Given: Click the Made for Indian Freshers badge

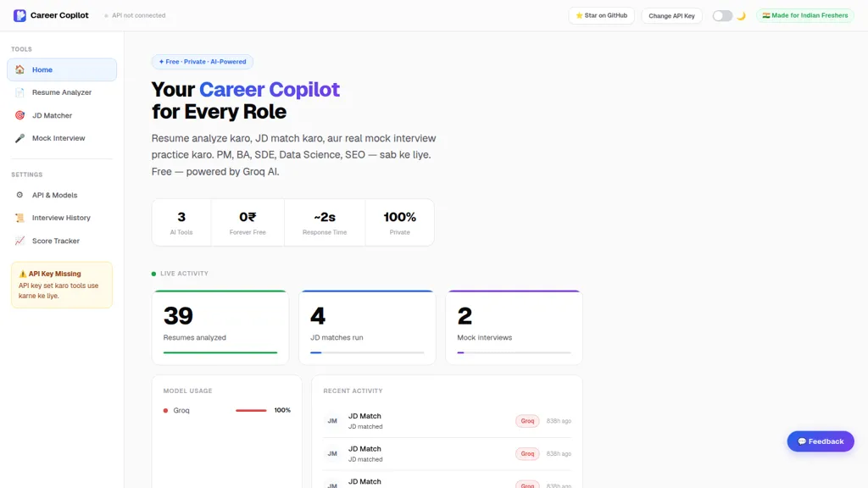Looking at the screenshot, I should [805, 15].
